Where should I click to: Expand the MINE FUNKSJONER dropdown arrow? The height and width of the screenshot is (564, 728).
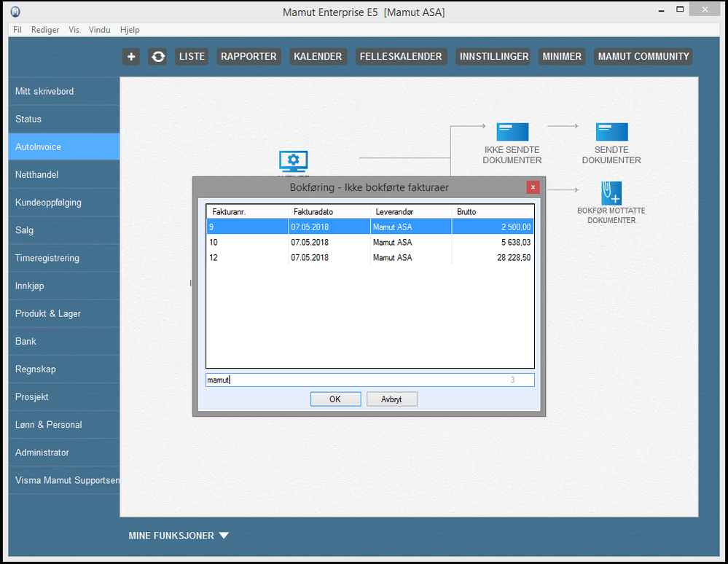pos(224,536)
